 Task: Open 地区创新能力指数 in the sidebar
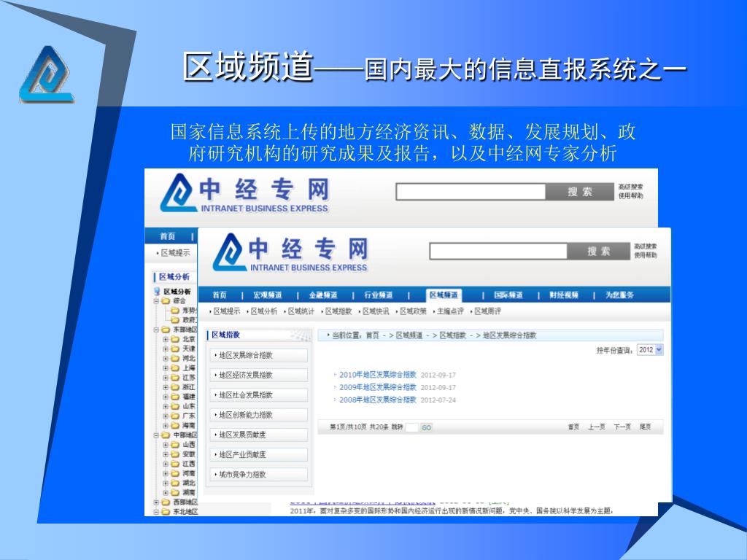pyautogui.click(x=259, y=415)
